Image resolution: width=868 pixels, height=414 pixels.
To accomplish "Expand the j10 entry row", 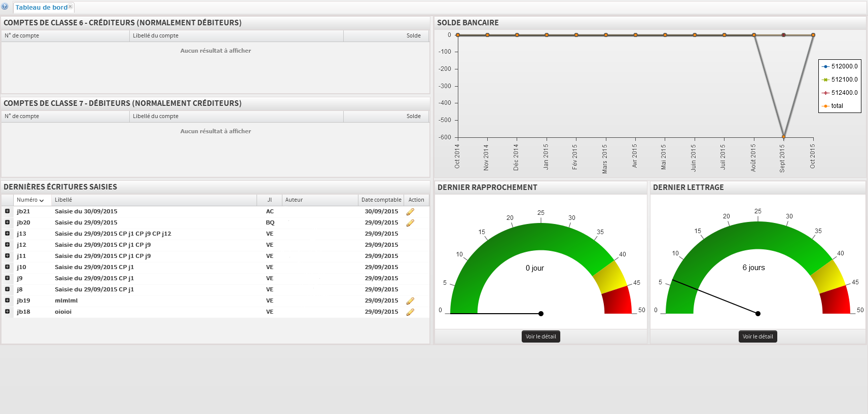I will click(x=7, y=267).
